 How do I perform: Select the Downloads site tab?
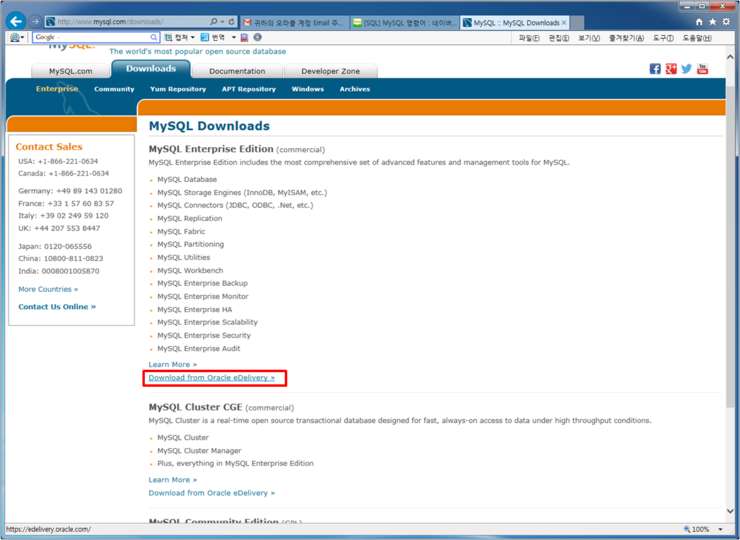(151, 69)
